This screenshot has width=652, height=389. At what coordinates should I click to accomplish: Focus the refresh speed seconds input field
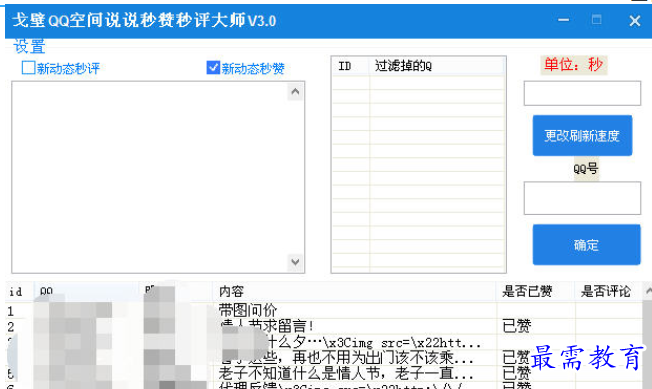[x=582, y=93]
